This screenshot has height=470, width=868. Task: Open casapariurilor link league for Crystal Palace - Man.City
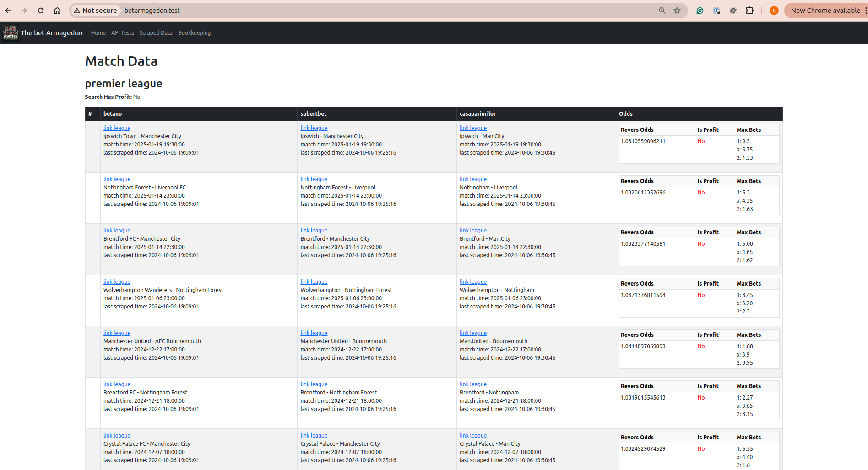(x=473, y=436)
